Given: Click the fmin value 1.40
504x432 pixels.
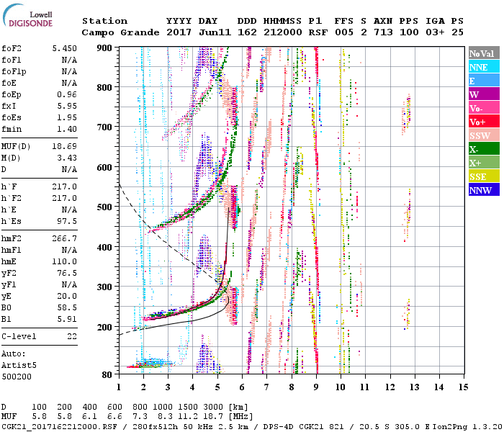Looking at the screenshot, I should point(67,130).
